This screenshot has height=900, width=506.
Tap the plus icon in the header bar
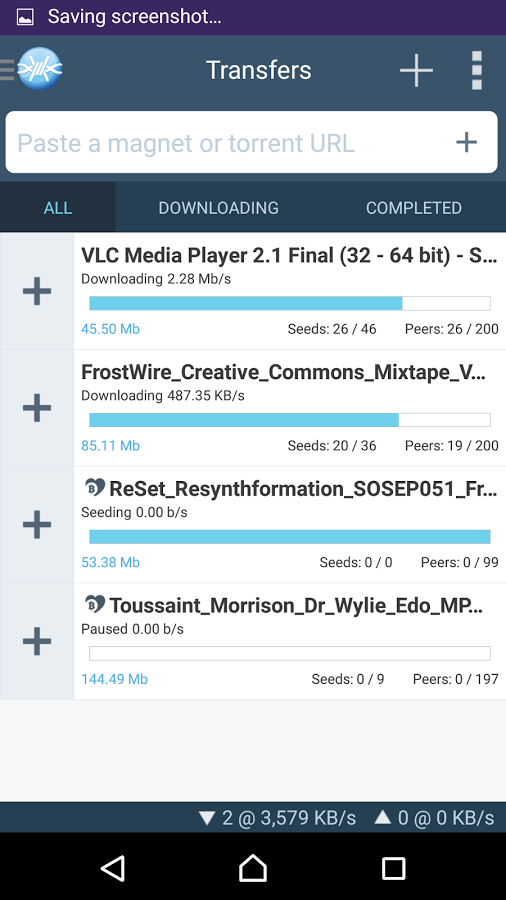pyautogui.click(x=416, y=70)
